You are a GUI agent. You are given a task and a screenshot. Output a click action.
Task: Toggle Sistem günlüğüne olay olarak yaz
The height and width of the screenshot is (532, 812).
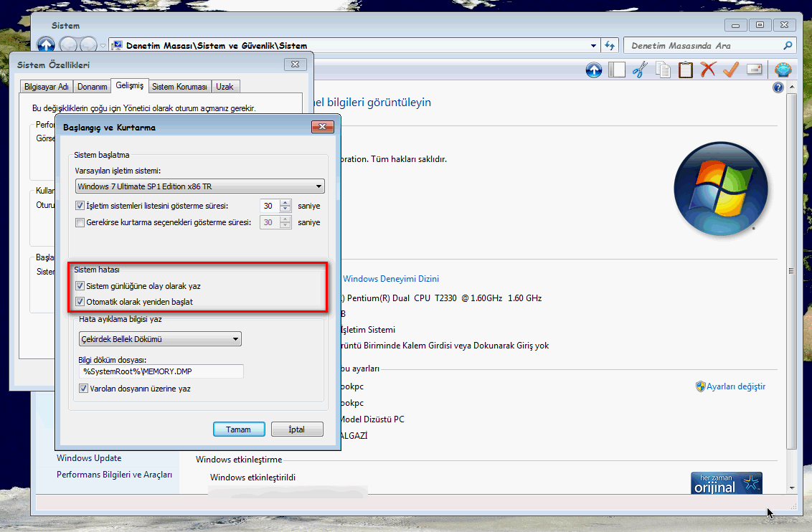[x=80, y=285]
